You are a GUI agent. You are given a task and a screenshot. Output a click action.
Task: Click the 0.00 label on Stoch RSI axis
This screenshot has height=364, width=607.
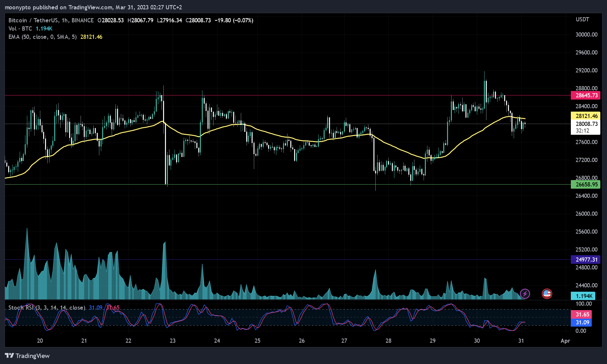[x=581, y=331]
